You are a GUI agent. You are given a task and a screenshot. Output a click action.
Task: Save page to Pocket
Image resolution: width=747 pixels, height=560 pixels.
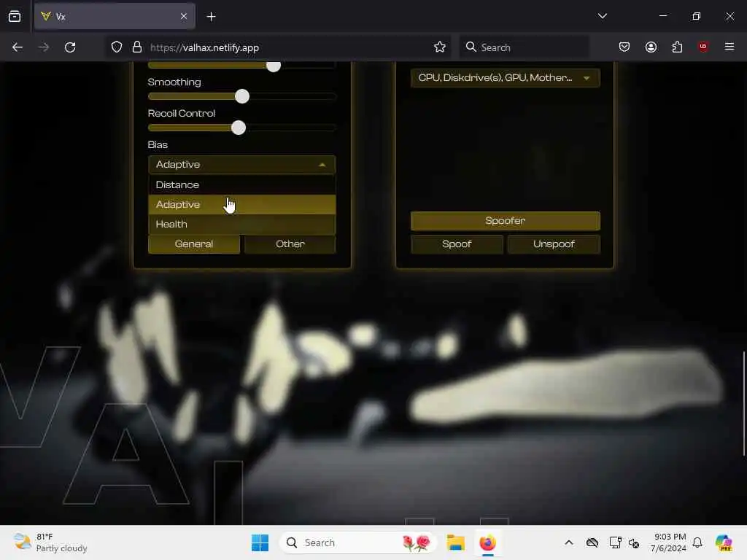(x=624, y=47)
